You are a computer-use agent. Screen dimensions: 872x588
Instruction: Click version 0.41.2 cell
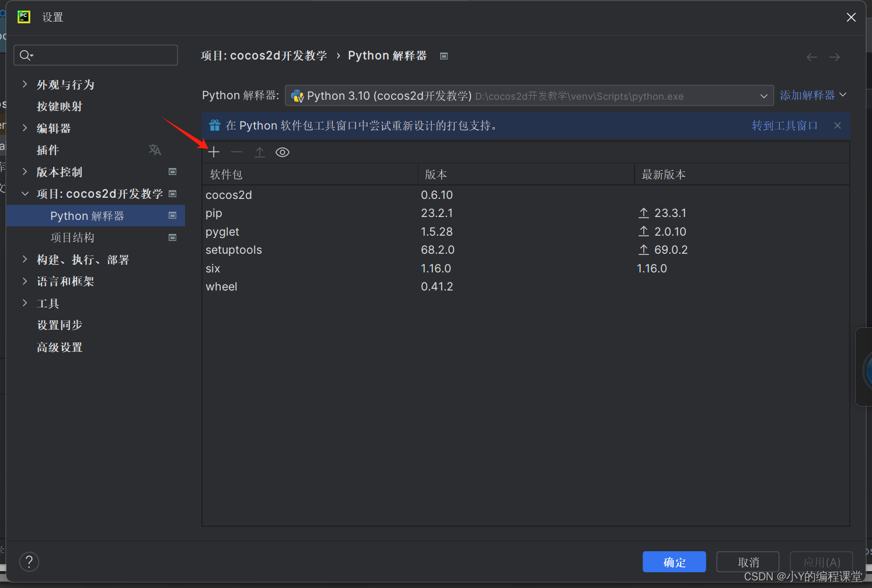click(437, 286)
